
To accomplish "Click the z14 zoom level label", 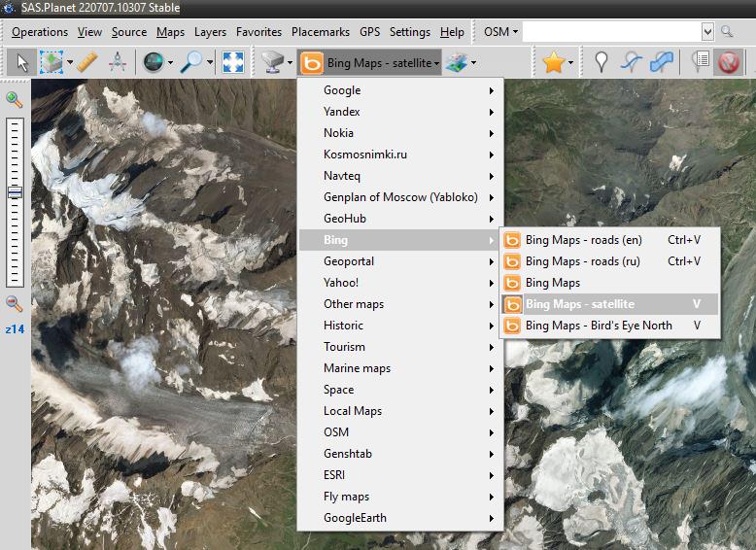I will coord(15,329).
